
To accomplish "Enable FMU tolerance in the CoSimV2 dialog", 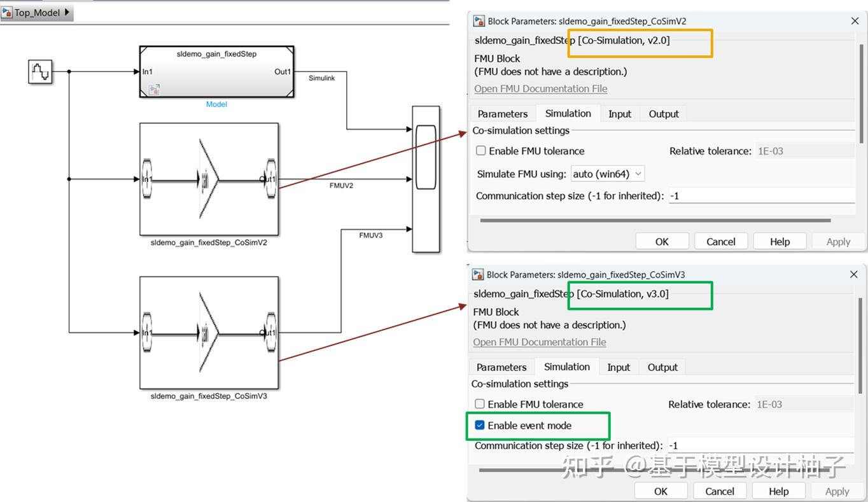I will pos(481,151).
